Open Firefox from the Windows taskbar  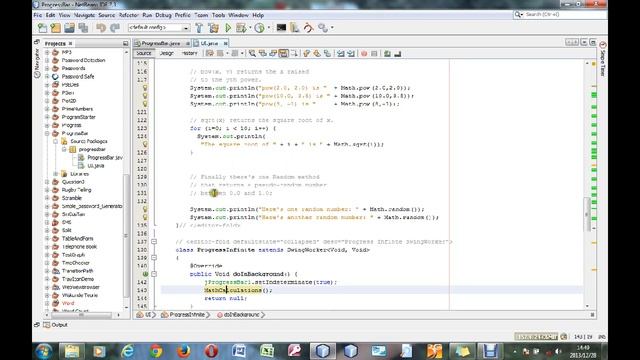tap(183, 351)
